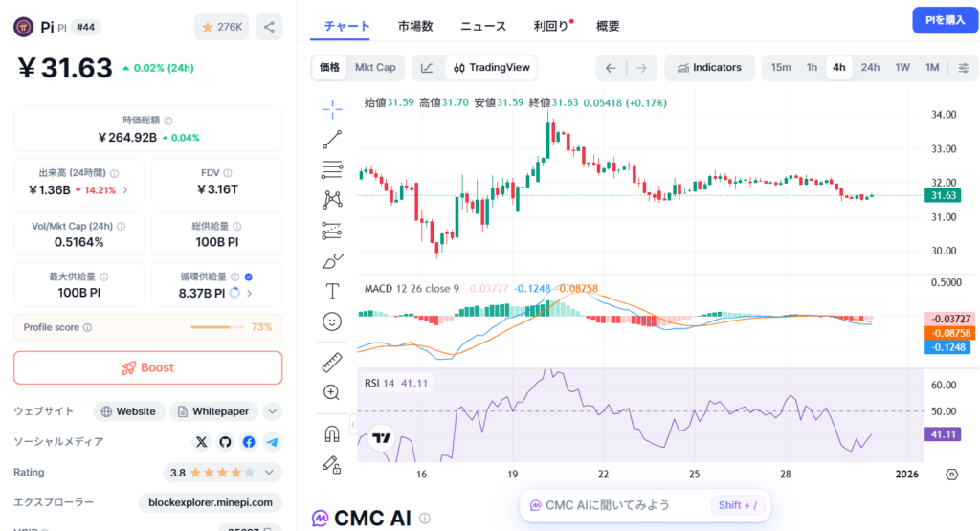
Task: Open the ニュース tab
Action: (x=483, y=26)
